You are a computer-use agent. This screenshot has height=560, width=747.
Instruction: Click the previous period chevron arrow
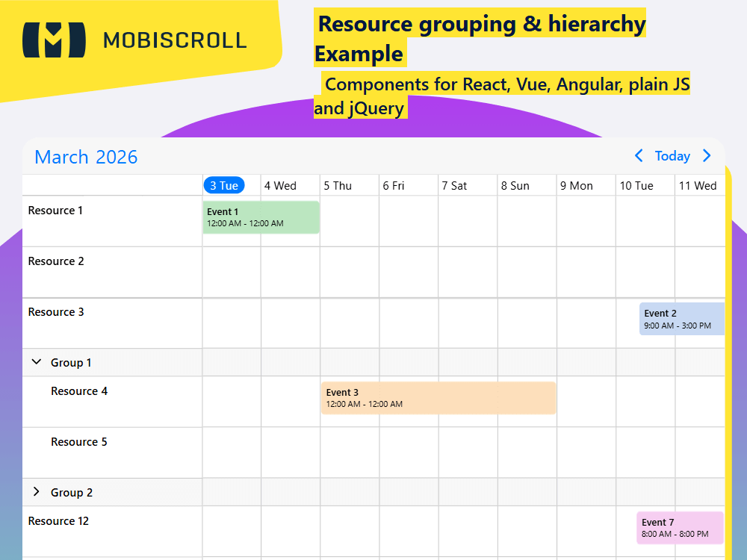pyautogui.click(x=639, y=156)
